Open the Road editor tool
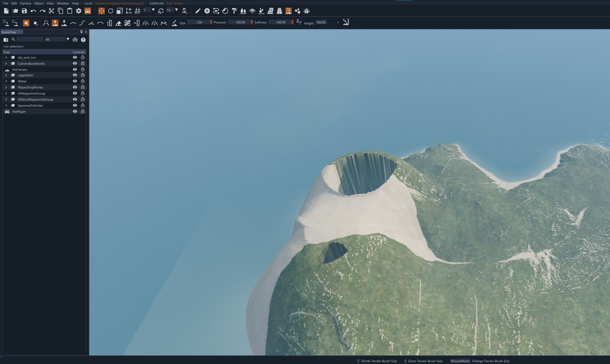This screenshot has height=364, width=610. [x=279, y=11]
